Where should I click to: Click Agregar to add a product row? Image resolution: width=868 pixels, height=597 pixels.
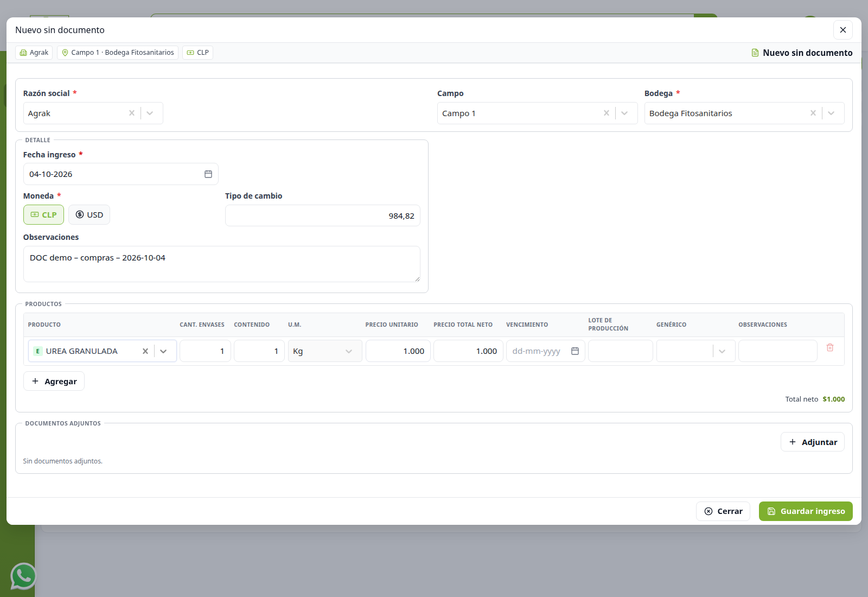(x=54, y=381)
